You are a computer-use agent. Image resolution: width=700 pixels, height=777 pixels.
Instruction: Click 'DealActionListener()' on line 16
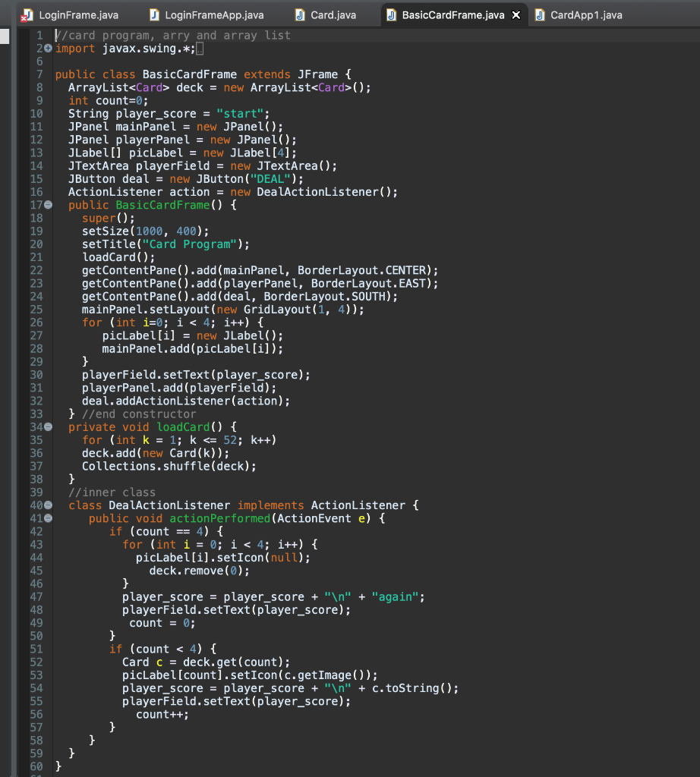[x=324, y=192]
